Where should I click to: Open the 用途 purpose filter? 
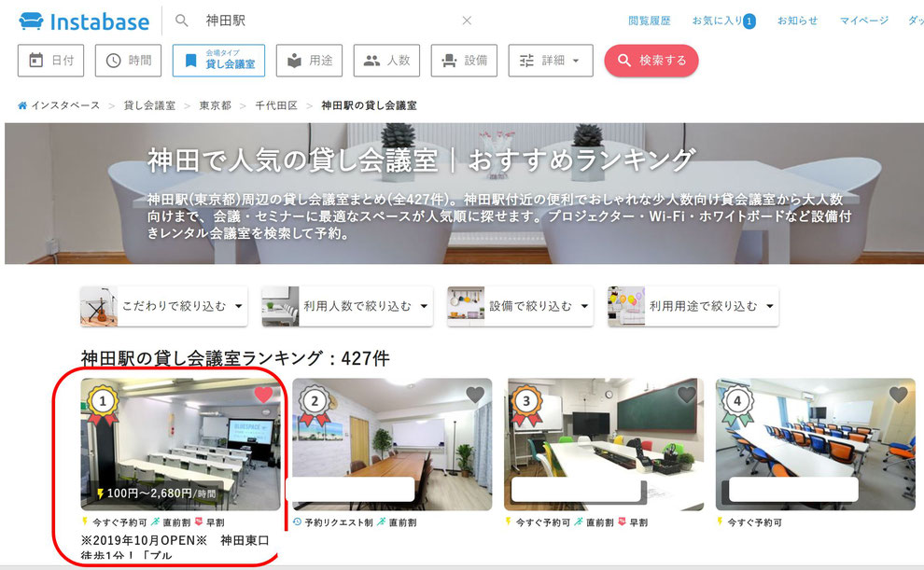tap(309, 60)
